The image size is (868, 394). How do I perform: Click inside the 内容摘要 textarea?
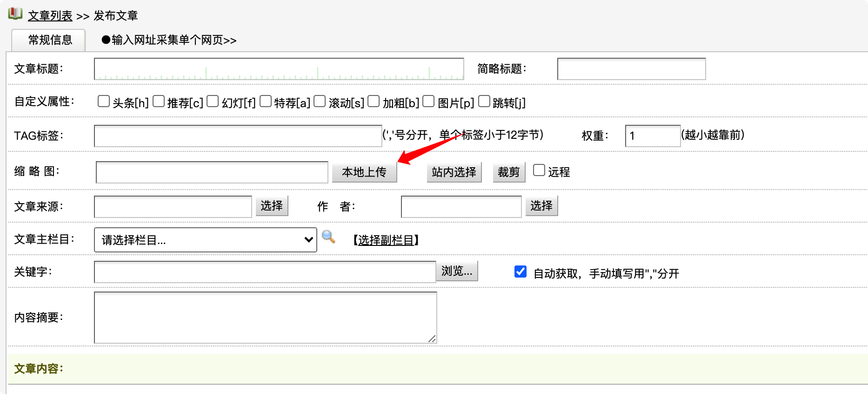(x=265, y=318)
